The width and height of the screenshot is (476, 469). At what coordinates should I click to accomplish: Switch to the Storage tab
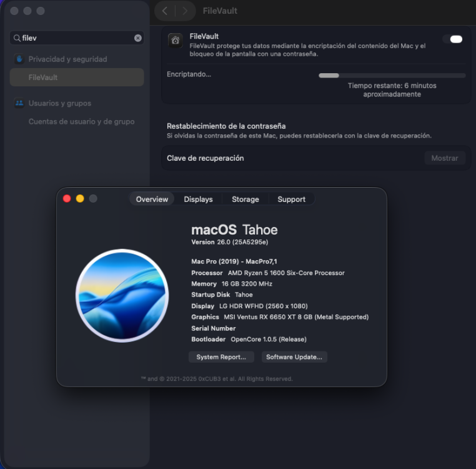point(245,199)
